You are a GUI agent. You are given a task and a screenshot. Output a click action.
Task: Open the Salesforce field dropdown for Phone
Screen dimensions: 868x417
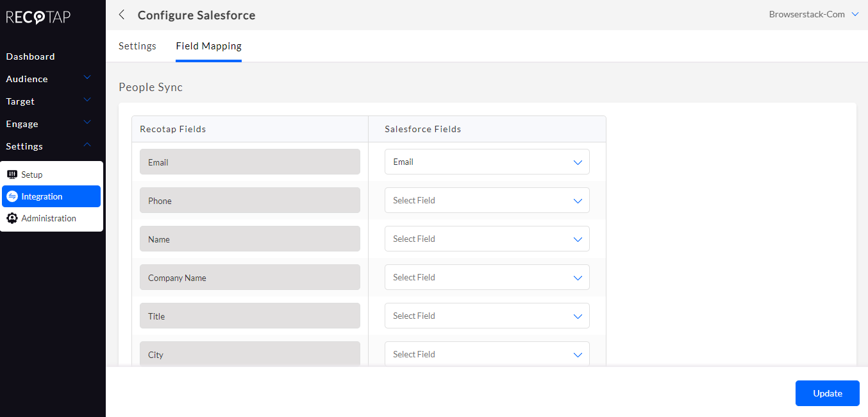pos(487,200)
